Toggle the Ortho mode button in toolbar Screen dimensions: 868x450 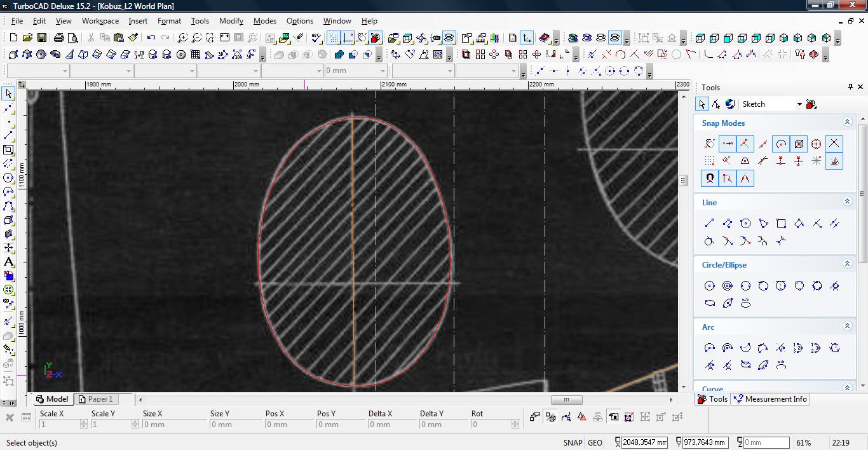(x=348, y=38)
